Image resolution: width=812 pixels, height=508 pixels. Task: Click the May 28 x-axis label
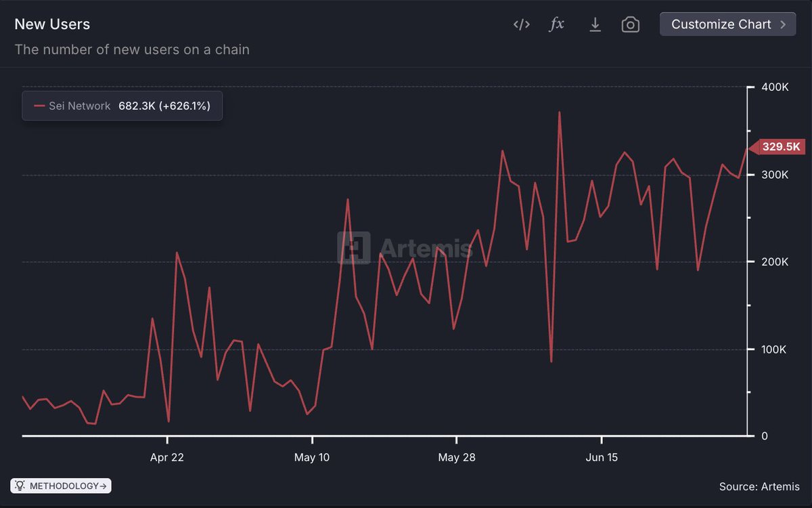457,457
